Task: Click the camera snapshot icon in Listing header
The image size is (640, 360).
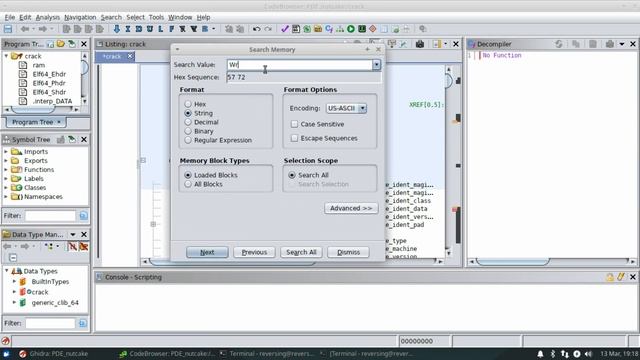Action: point(420,44)
